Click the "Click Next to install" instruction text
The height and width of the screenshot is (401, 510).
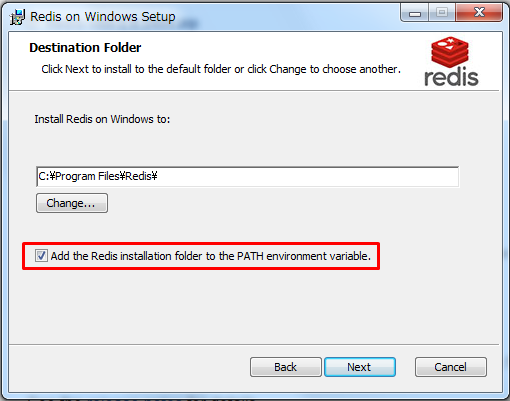coord(87,69)
